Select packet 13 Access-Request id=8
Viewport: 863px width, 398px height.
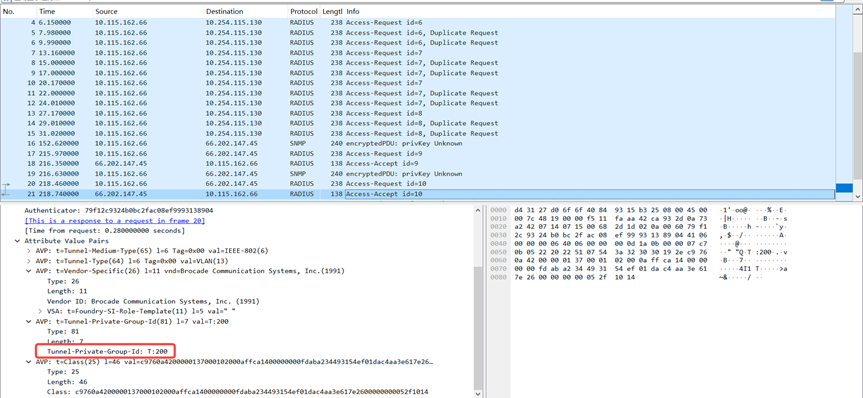click(418, 113)
